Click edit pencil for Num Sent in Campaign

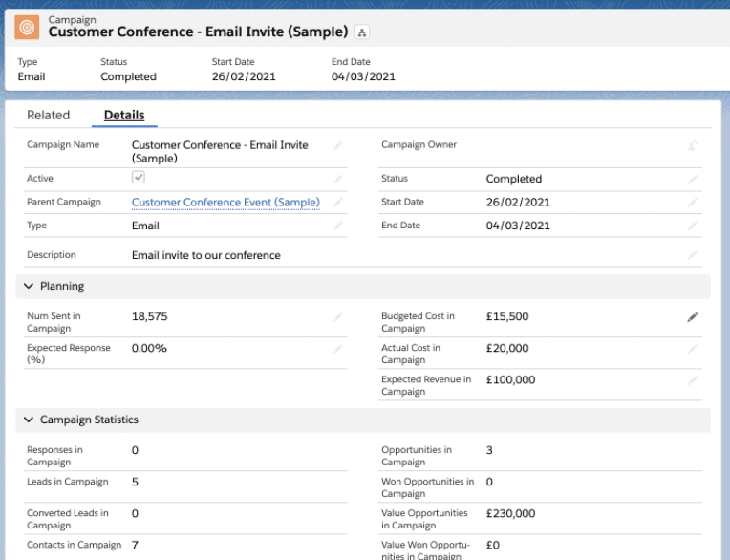(337, 317)
